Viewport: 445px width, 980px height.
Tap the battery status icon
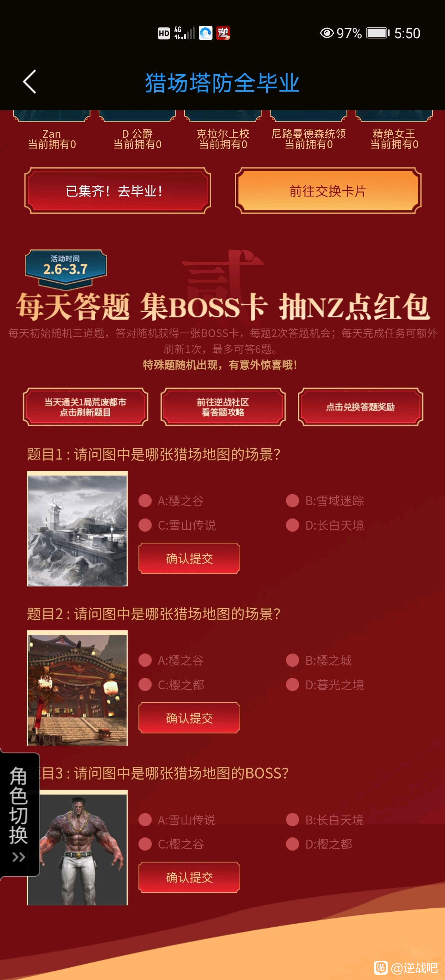[378, 33]
